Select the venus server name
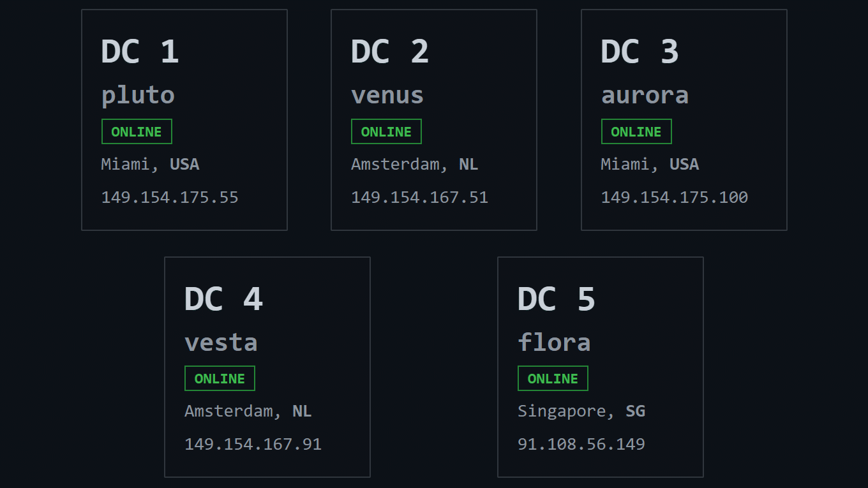 click(387, 96)
